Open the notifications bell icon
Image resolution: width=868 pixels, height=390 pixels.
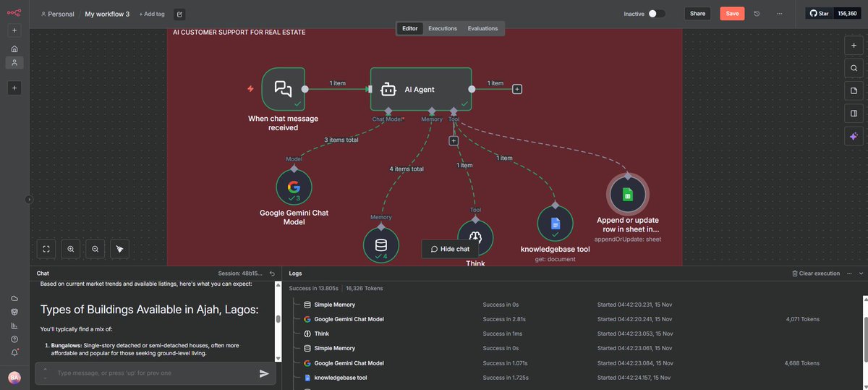(x=14, y=352)
